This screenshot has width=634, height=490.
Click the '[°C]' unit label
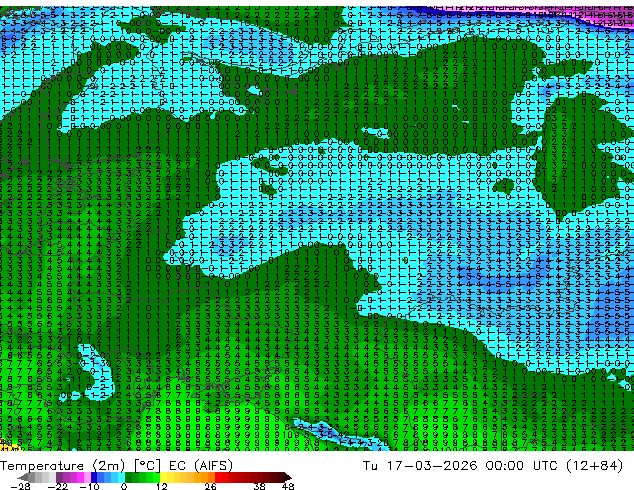(x=147, y=466)
